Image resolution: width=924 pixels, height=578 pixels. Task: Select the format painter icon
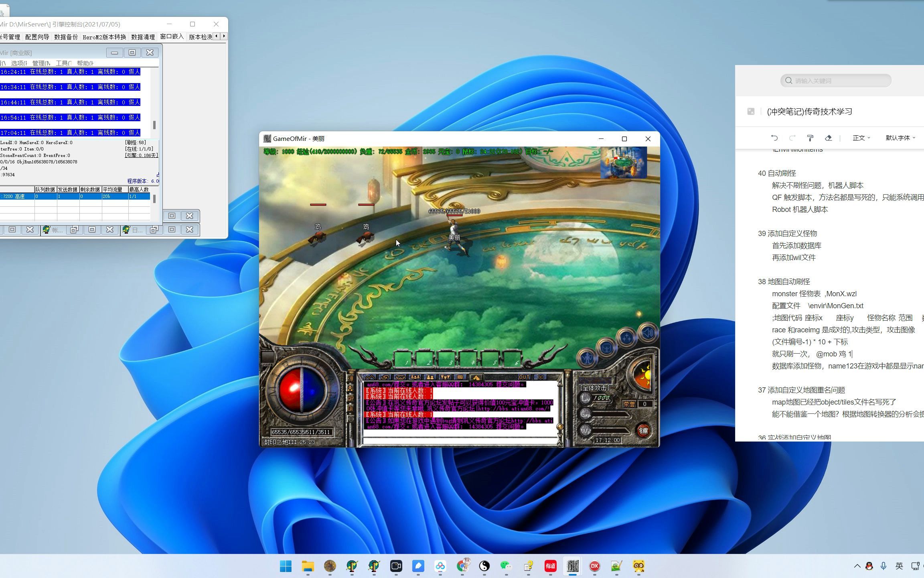[x=810, y=138]
